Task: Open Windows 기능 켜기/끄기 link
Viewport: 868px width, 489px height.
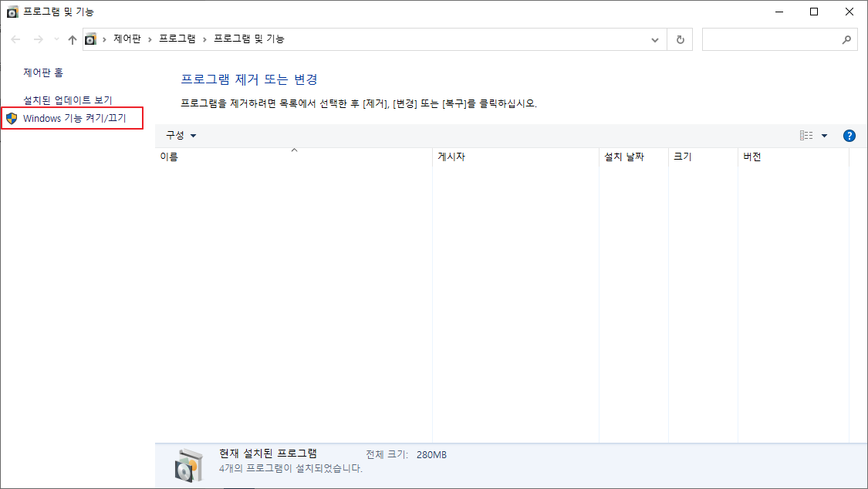Action: pyautogui.click(x=75, y=118)
